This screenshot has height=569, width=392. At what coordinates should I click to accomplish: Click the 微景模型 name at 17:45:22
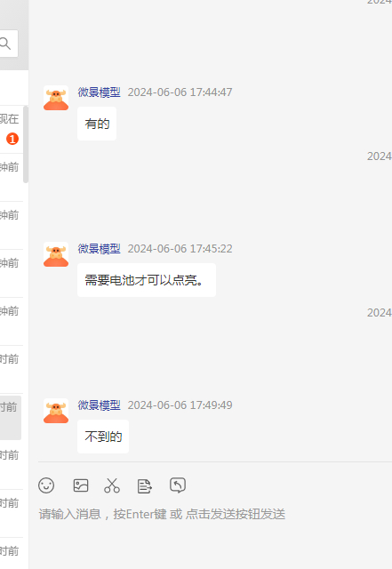[99, 249]
